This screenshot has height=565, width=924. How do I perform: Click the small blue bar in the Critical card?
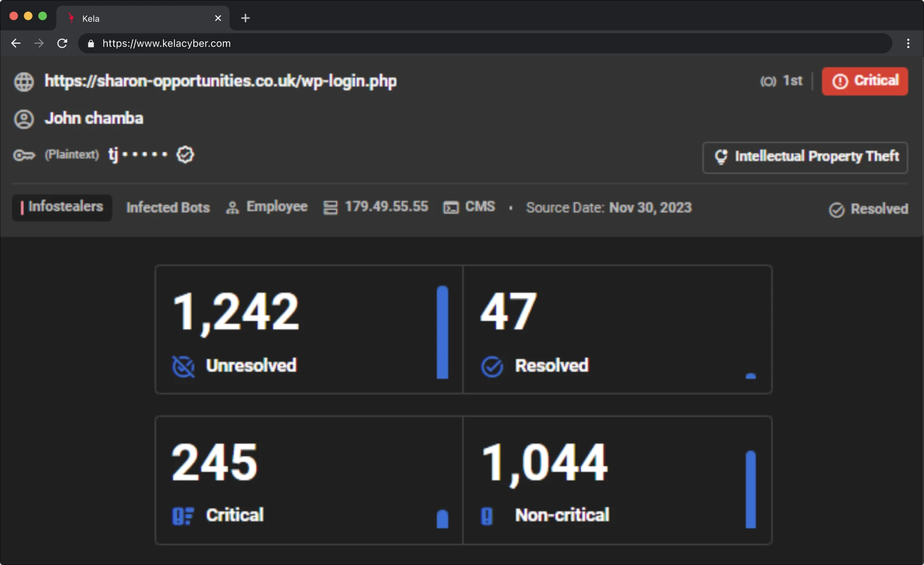pyautogui.click(x=443, y=519)
